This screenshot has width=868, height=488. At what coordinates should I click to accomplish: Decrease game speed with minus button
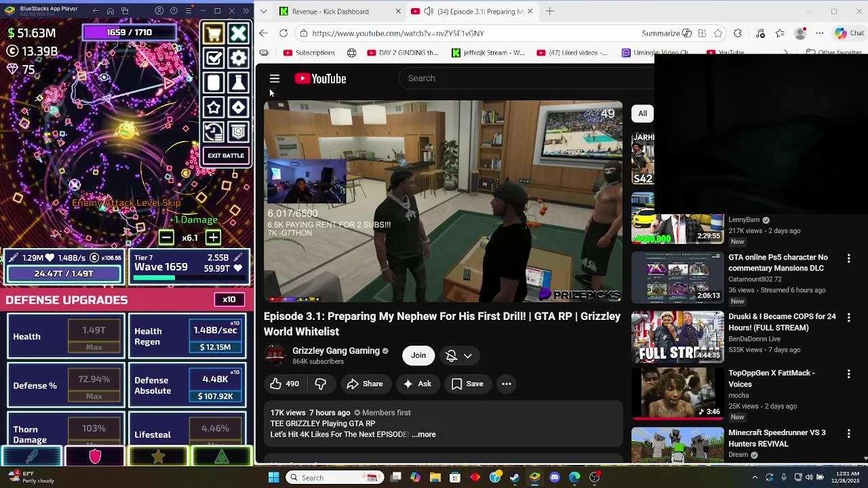(166, 237)
